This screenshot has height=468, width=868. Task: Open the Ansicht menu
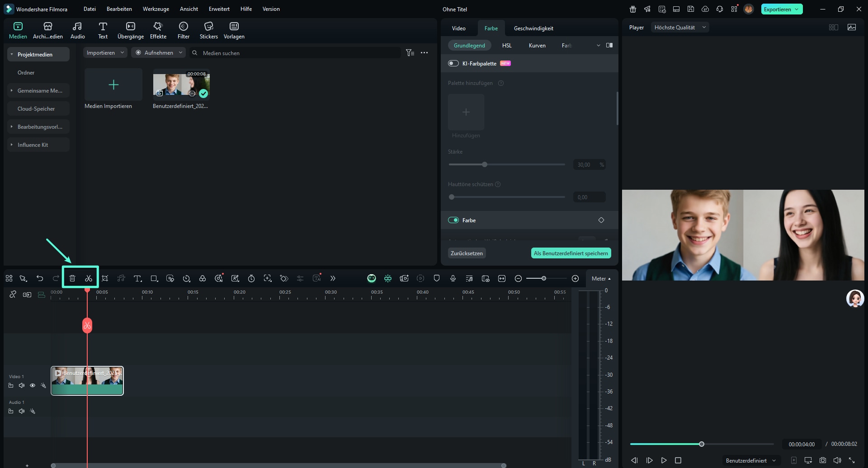tap(189, 9)
